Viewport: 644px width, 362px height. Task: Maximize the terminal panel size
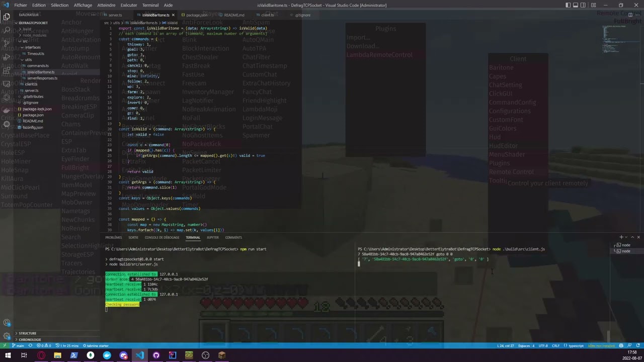tap(632, 237)
